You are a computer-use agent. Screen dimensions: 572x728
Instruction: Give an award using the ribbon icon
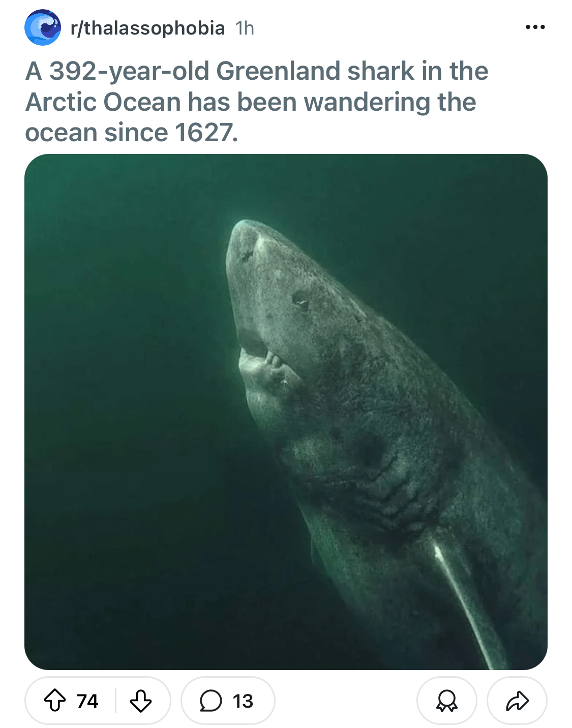(446, 701)
